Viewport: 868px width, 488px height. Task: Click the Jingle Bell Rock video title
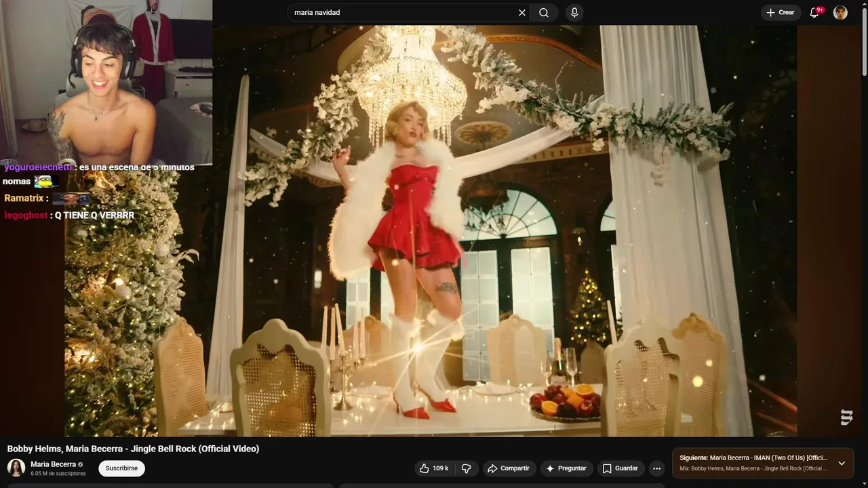(x=133, y=449)
